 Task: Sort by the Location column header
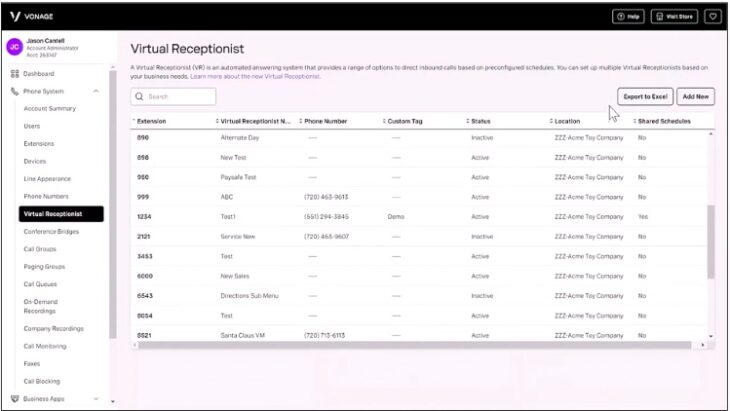coord(567,121)
